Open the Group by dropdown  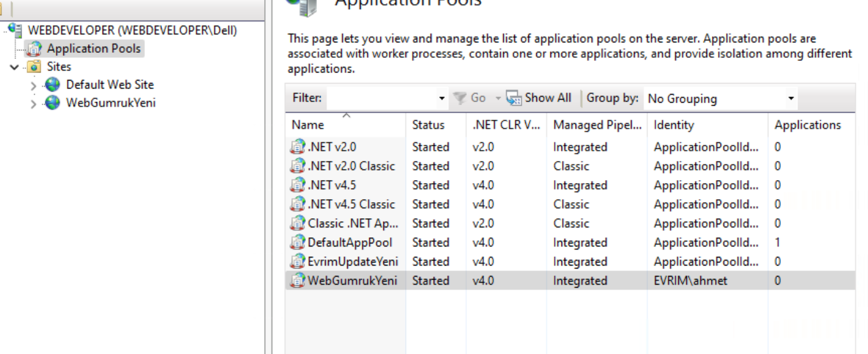coord(791,98)
